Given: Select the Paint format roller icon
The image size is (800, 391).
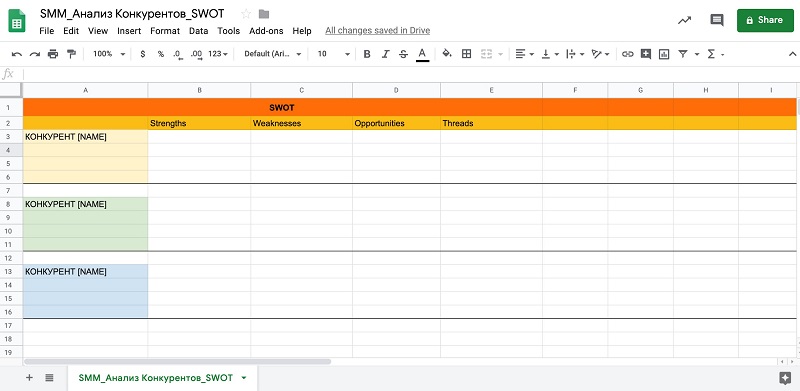Looking at the screenshot, I should (71, 54).
